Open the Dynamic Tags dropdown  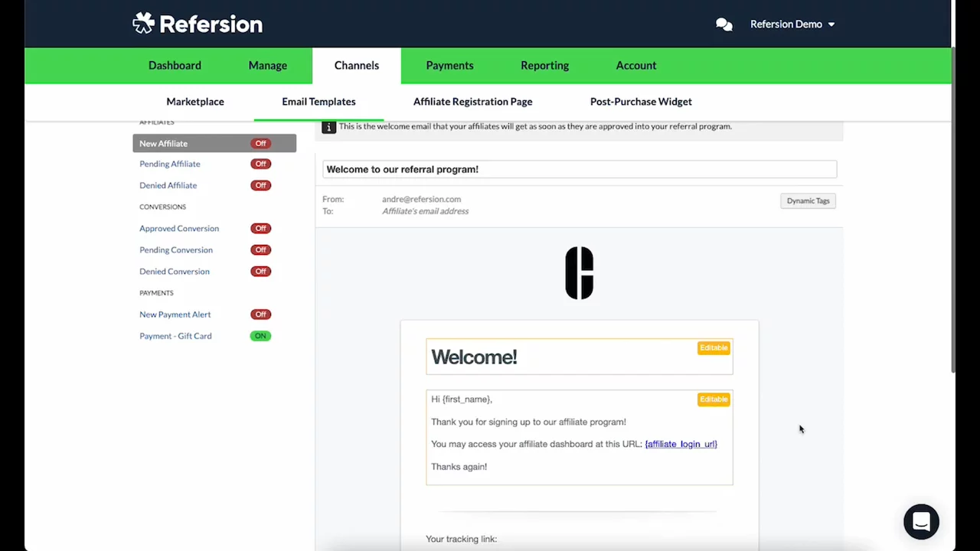(x=808, y=201)
